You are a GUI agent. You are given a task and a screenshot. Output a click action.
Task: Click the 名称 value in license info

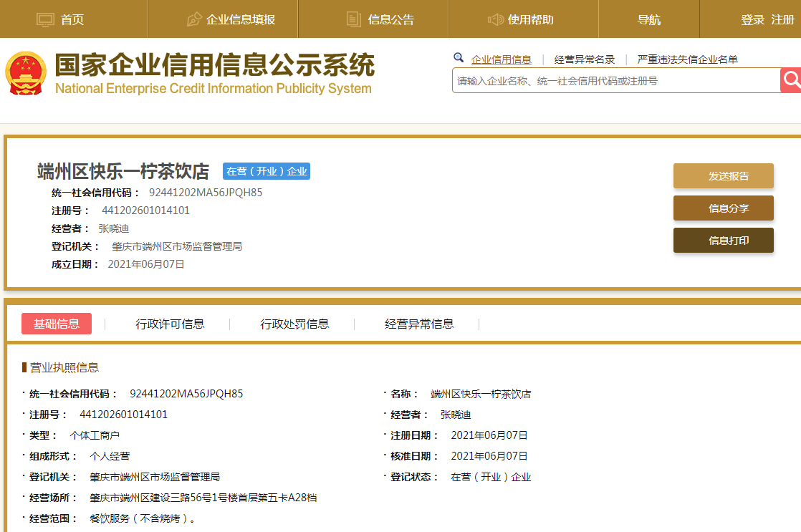pos(481,394)
